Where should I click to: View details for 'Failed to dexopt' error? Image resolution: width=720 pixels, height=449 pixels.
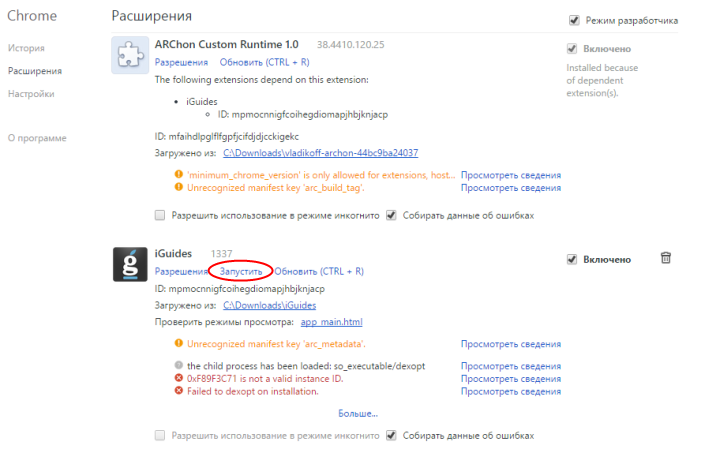point(511,392)
